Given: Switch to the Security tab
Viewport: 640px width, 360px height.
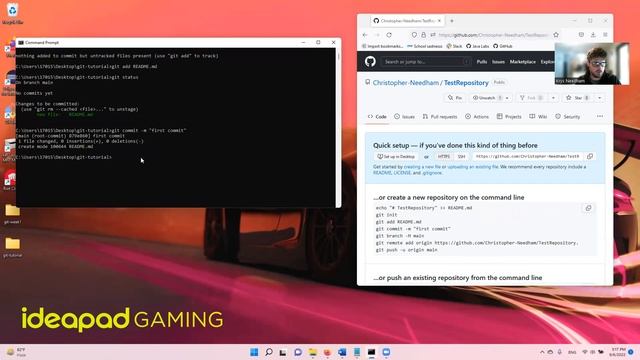Looking at the screenshot, I should tap(567, 117).
